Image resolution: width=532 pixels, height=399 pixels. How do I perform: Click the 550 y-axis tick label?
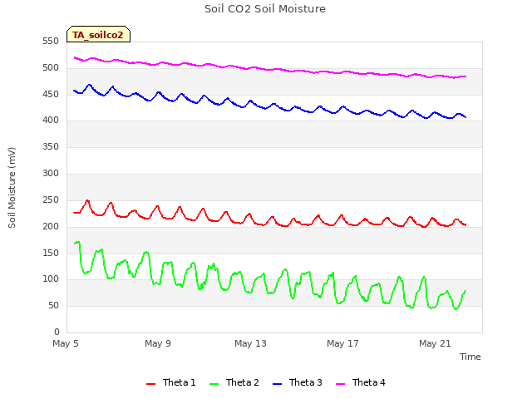(x=51, y=42)
